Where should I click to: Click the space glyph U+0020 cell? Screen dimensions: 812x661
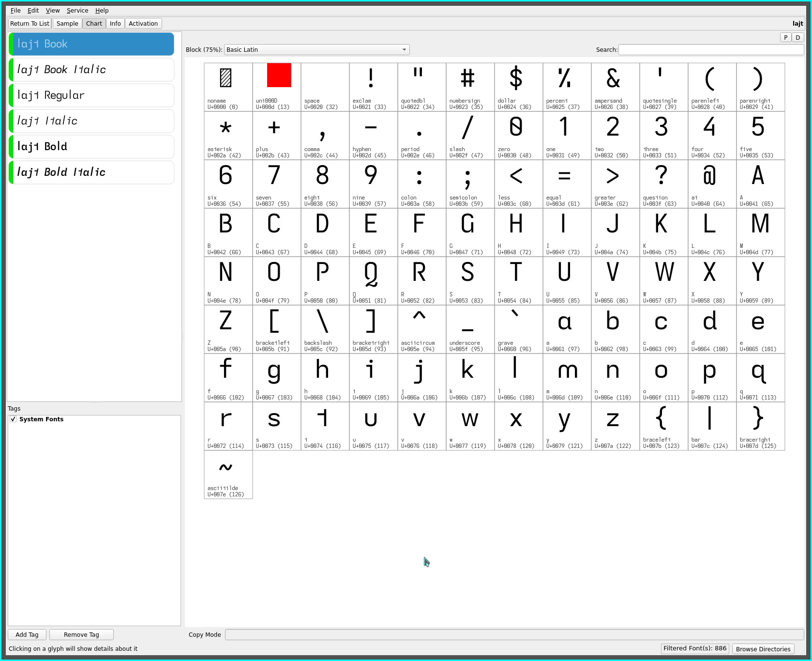click(325, 87)
